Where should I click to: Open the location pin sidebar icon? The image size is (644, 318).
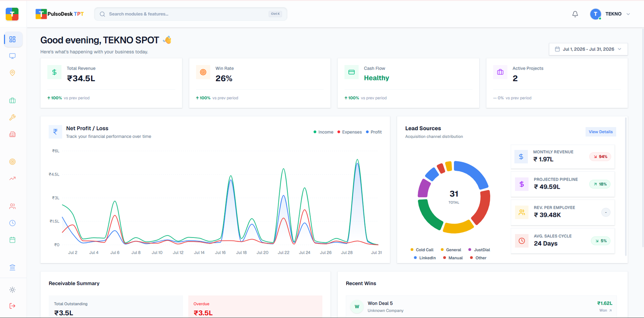click(x=12, y=73)
